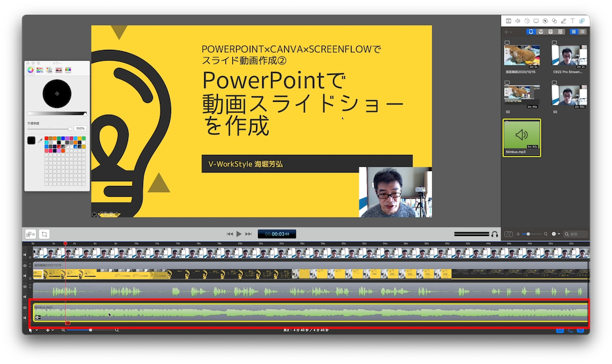Screen dimensions: 612x364
Task: Click the headphones audio monitor icon
Action: 495,234
